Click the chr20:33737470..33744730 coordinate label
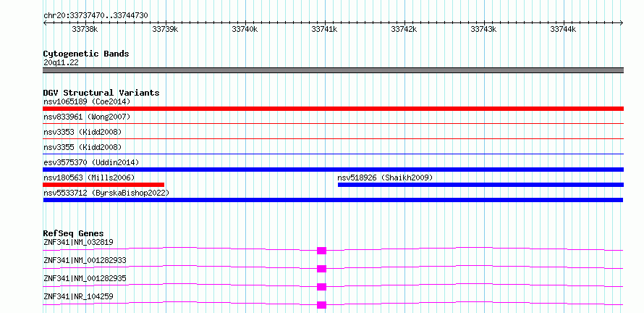 96,16
